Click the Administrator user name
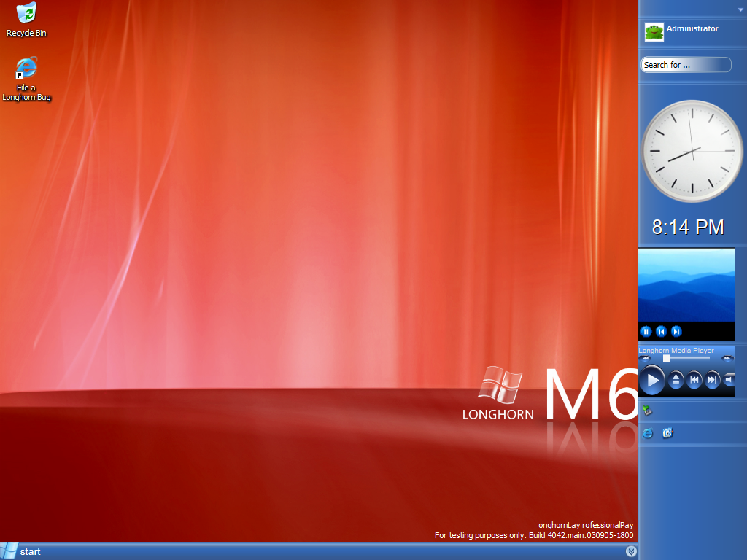Viewport: 747px width, 560px height. coord(692,28)
